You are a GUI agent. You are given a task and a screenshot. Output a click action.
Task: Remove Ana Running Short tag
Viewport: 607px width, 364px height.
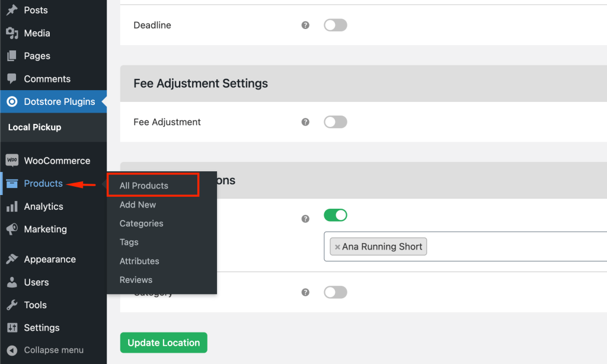(x=337, y=247)
